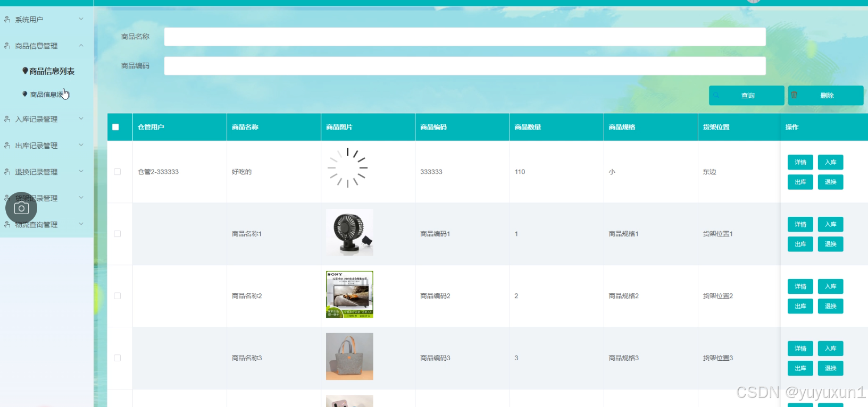Expand the 出库记录管理 chevron
The height and width of the screenshot is (407, 868).
pyautogui.click(x=81, y=145)
